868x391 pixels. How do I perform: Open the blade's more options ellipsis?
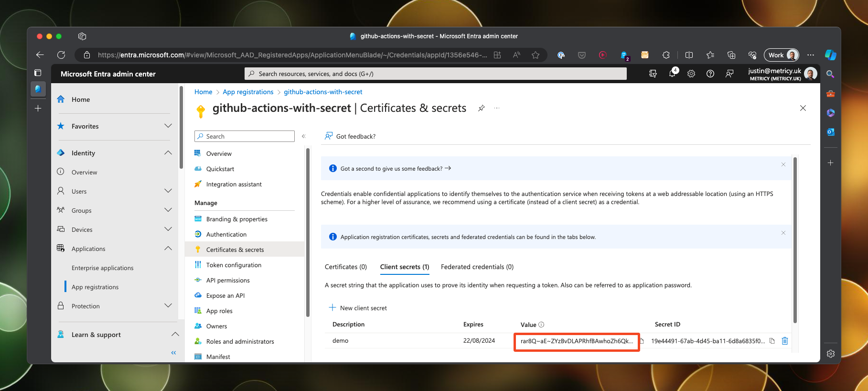[x=497, y=109]
